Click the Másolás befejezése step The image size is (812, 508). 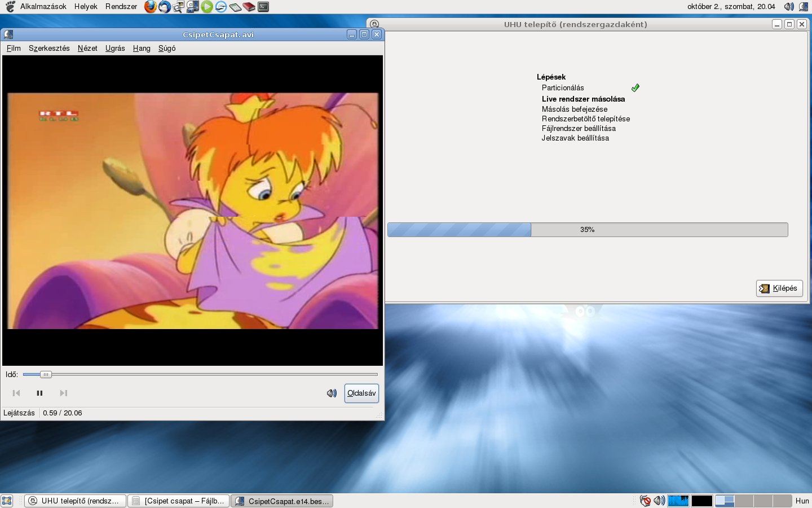(575, 109)
